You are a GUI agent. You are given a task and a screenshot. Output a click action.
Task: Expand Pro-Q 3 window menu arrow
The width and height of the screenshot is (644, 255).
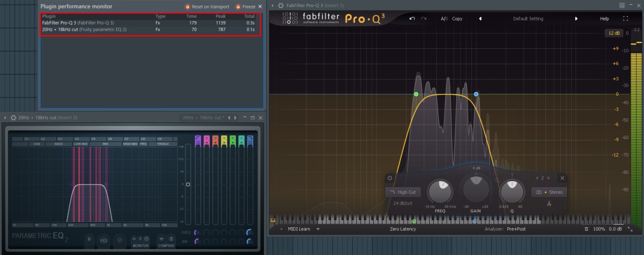pos(273,5)
